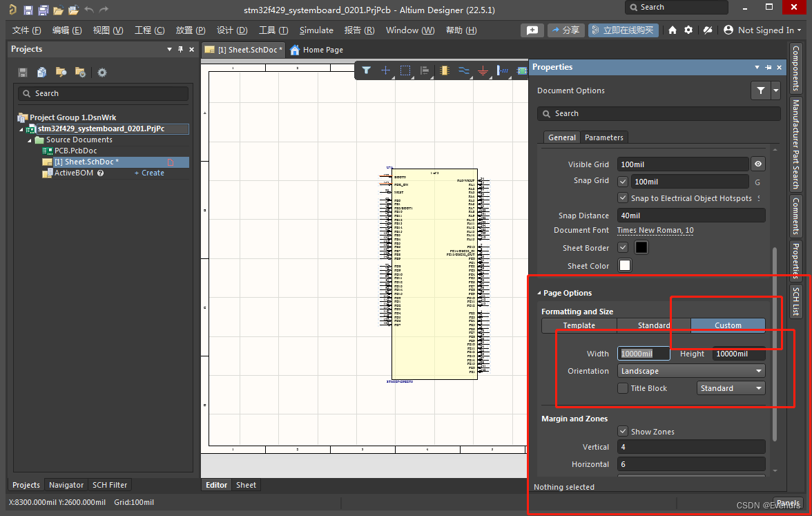This screenshot has height=516, width=812.
Task: Pin the Projects panel
Action: [x=180, y=49]
